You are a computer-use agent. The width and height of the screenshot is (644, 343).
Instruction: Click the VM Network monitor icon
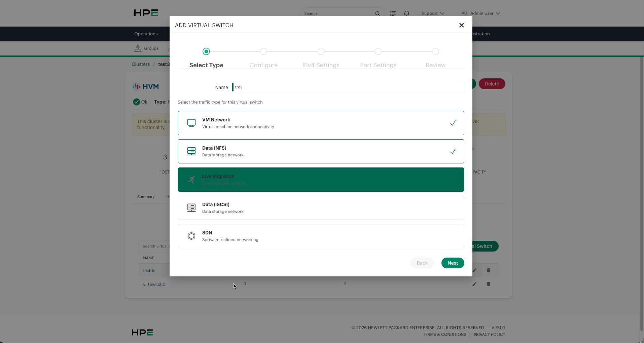click(191, 123)
